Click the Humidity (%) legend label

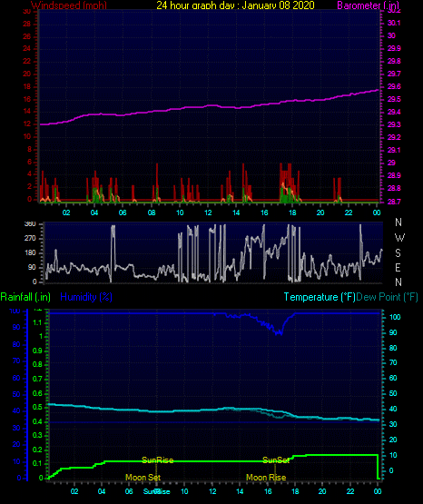coord(86,297)
